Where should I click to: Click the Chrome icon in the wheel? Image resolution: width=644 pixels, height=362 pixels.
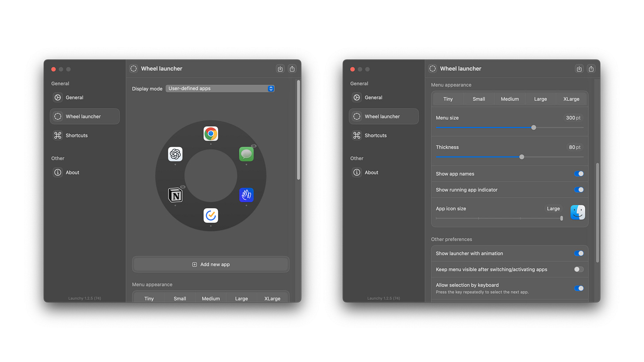[x=211, y=133]
